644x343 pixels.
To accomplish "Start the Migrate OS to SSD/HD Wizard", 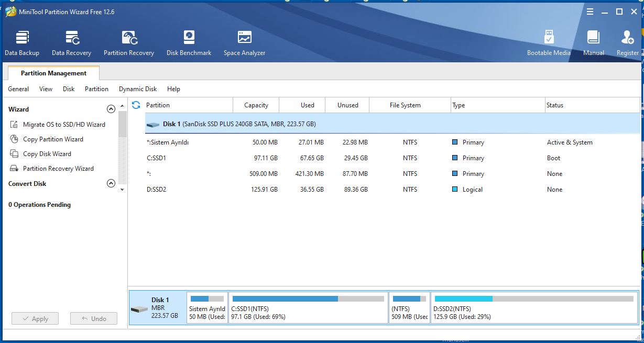I will (64, 125).
